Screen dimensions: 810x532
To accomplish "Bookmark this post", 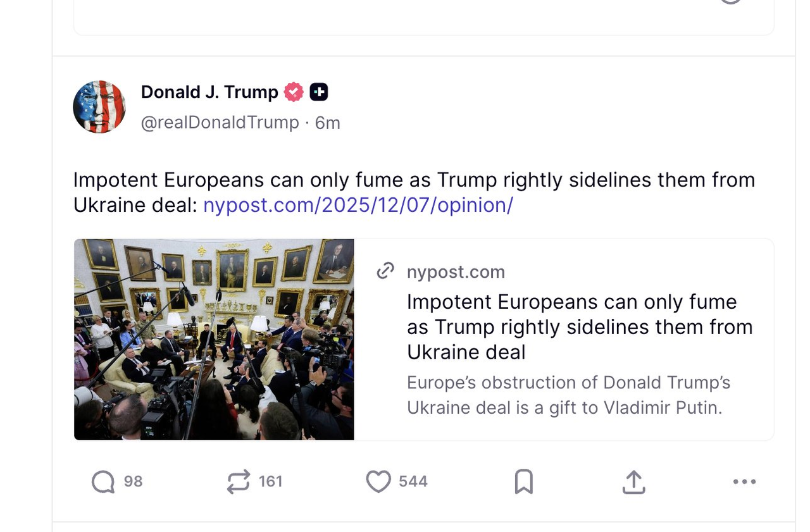I will pos(523,482).
